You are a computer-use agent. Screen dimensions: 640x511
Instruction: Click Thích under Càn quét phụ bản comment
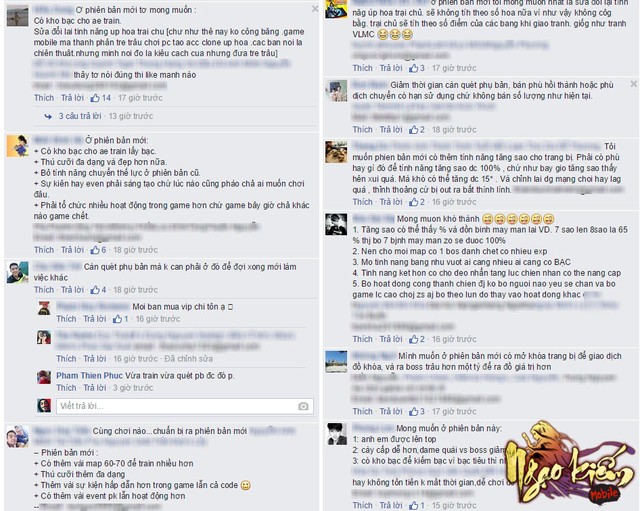44,290
